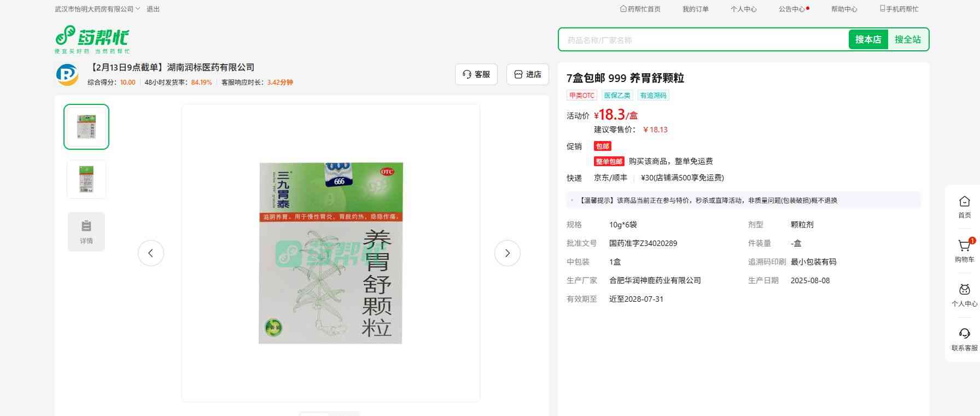This screenshot has width=980, height=416.
Task: Click the 搜全站 search button
Action: coord(907,39)
